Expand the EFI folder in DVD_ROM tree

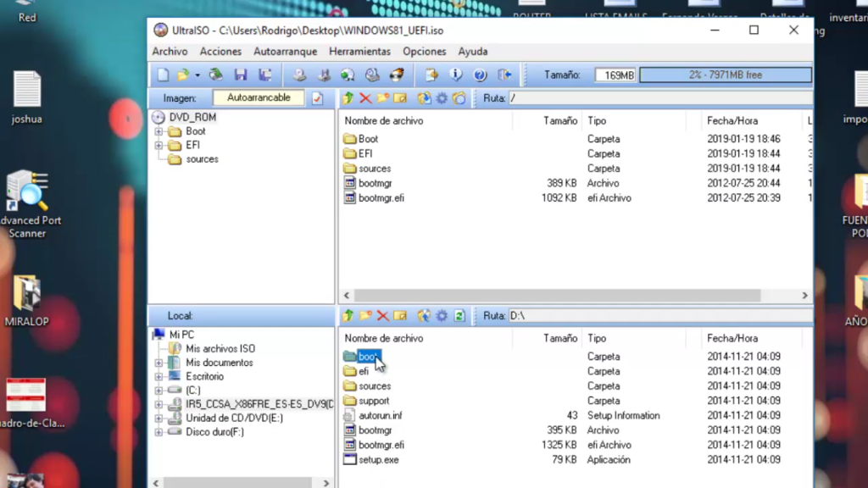[x=159, y=146]
